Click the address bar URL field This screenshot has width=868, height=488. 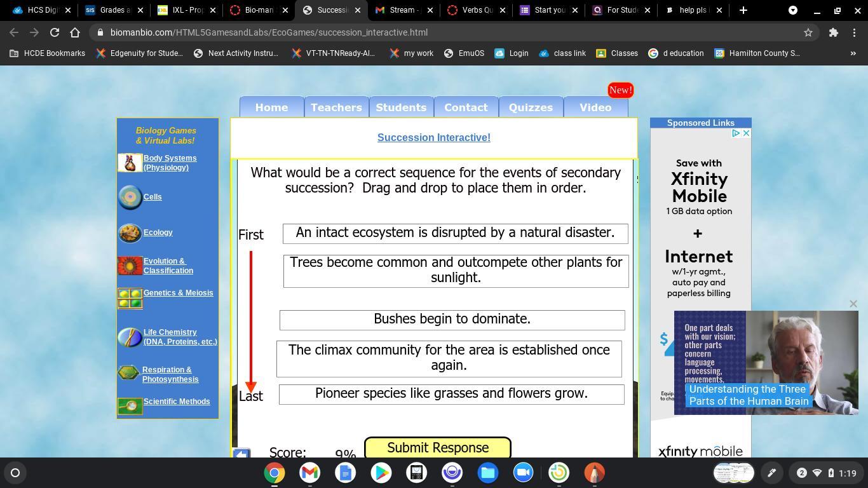(445, 32)
